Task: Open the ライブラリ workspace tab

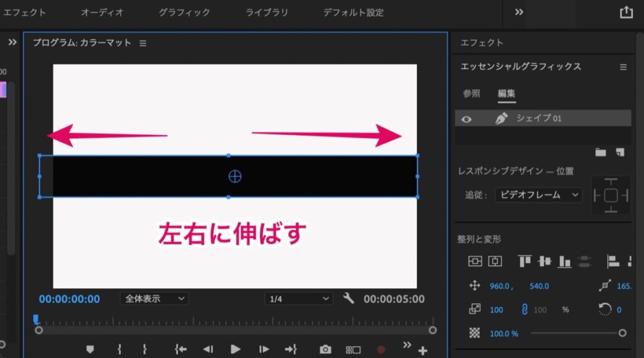Action: point(267,13)
